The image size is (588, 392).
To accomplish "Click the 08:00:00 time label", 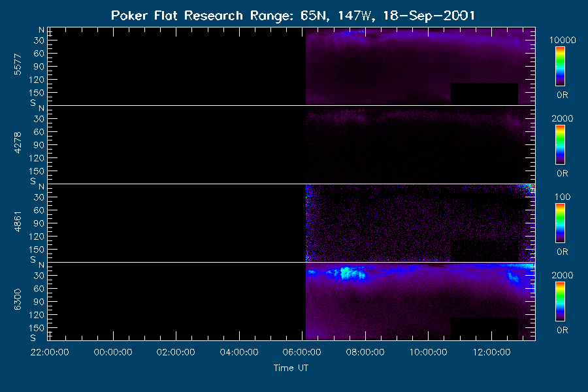I will [x=365, y=352].
